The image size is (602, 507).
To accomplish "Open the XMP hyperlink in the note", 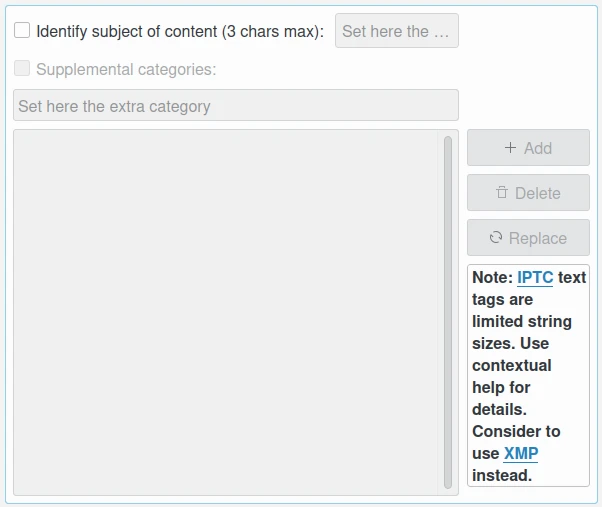I will pyautogui.click(x=521, y=454).
